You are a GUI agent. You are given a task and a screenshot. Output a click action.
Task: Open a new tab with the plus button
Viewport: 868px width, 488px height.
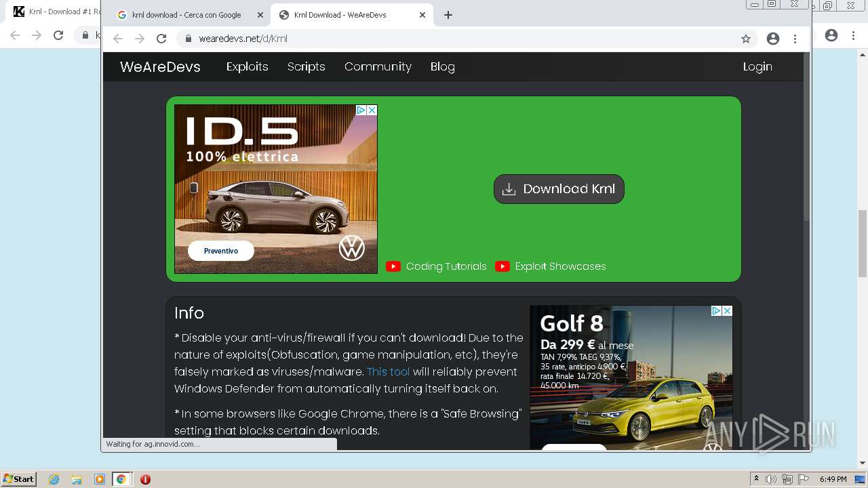(x=448, y=15)
